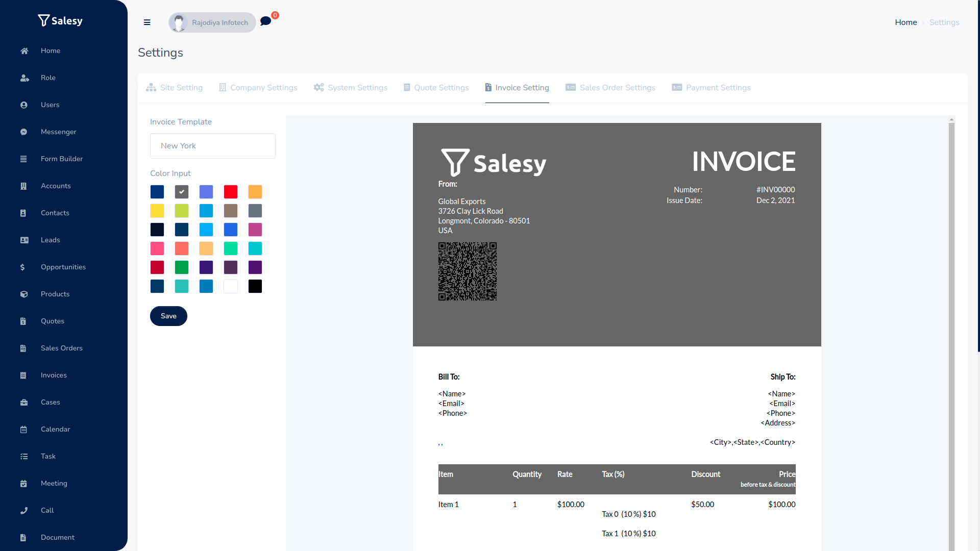Open the Cases briefcase icon
Screen dimensions: 980x551
coord(24,402)
